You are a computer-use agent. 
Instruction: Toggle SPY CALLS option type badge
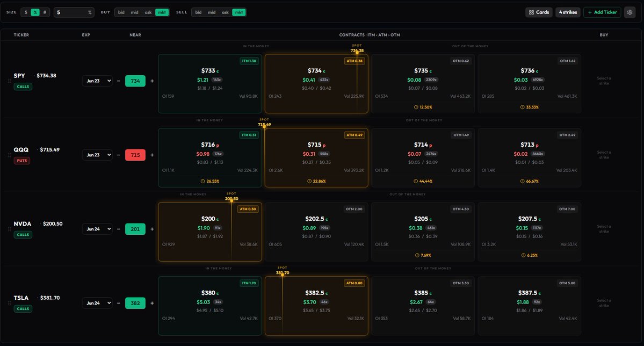point(23,86)
